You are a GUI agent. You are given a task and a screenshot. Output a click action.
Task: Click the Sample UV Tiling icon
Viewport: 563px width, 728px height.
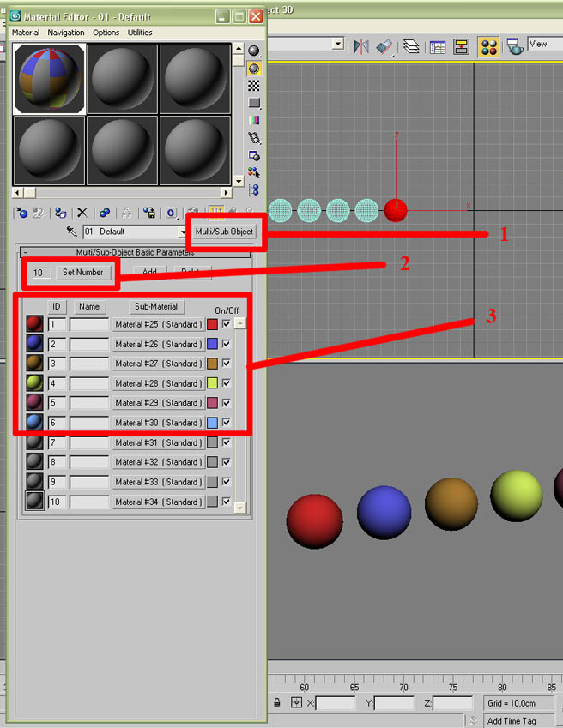(254, 103)
